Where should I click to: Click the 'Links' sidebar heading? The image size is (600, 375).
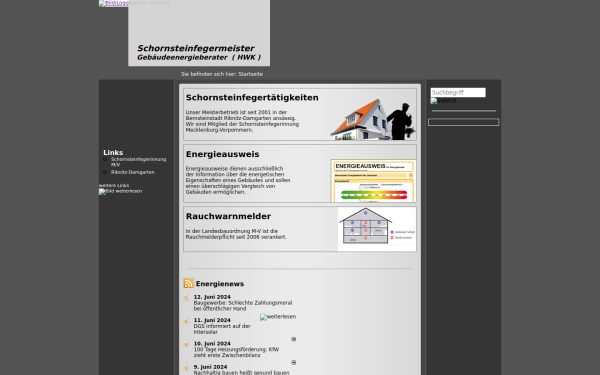click(x=113, y=153)
